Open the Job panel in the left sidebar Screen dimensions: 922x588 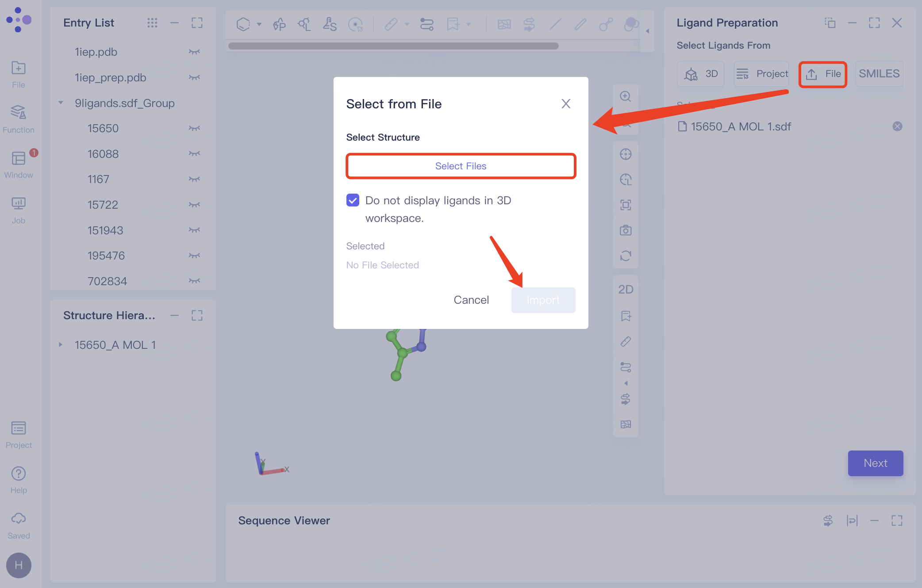click(18, 210)
